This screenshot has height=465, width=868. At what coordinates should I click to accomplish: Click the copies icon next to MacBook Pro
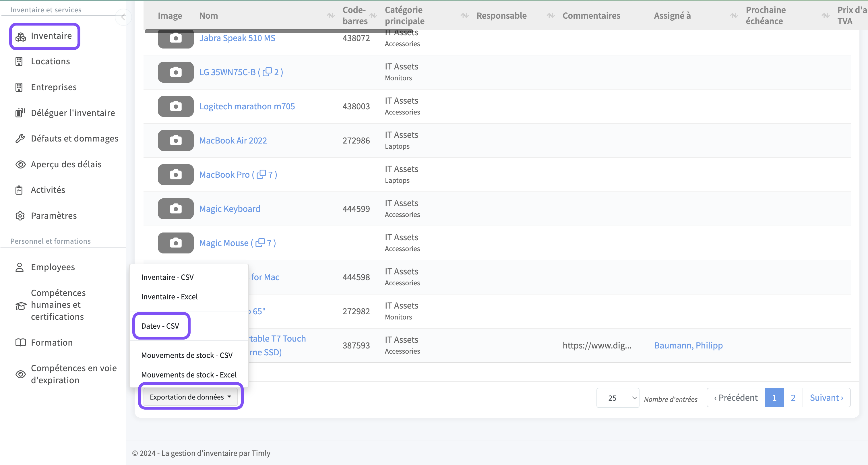point(261,174)
